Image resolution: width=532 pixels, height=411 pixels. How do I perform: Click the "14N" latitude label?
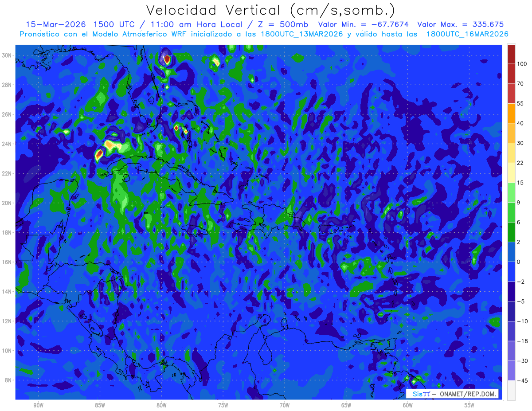point(8,292)
